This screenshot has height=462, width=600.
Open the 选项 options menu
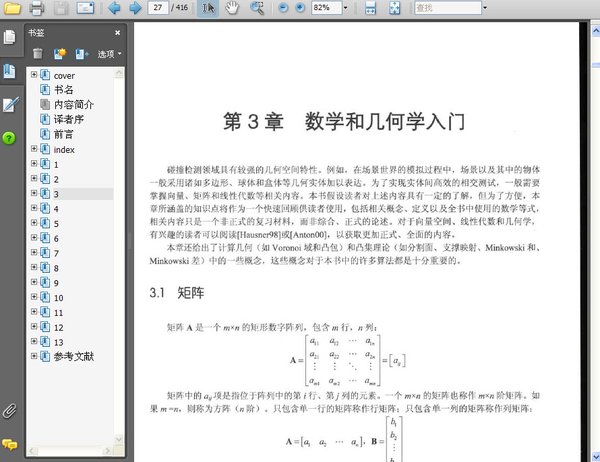tap(109, 54)
